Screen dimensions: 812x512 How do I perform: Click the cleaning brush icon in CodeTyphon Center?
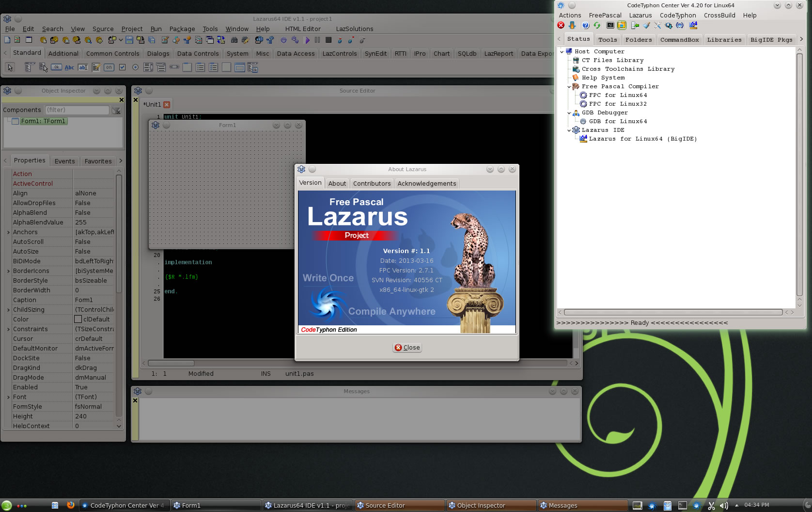click(647, 25)
